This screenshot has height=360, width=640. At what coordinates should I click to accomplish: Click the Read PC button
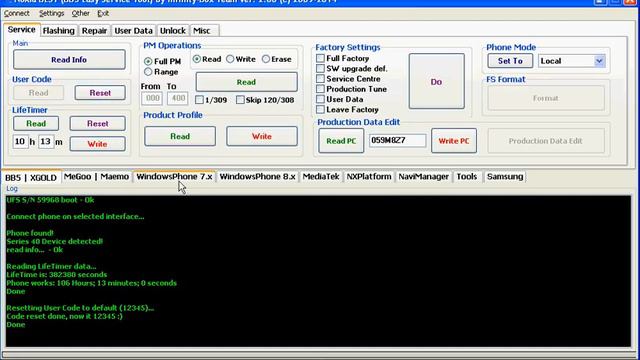[x=341, y=141]
